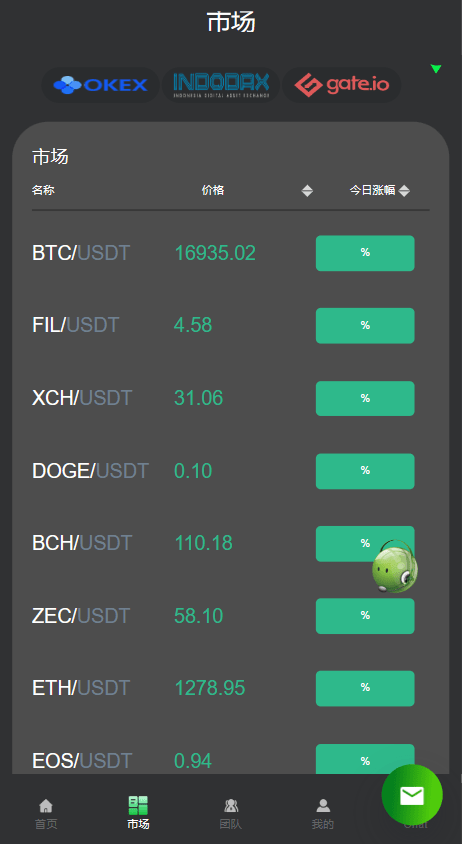462x844 pixels.
Task: Open the green mascot customer service icon
Action: click(x=395, y=566)
